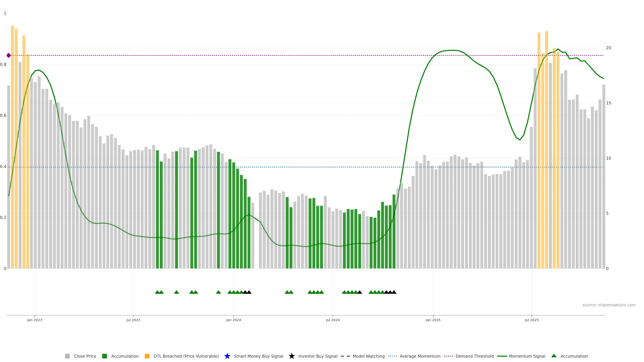
Task: Click the gray Close Price legend square
Action: [67, 356]
